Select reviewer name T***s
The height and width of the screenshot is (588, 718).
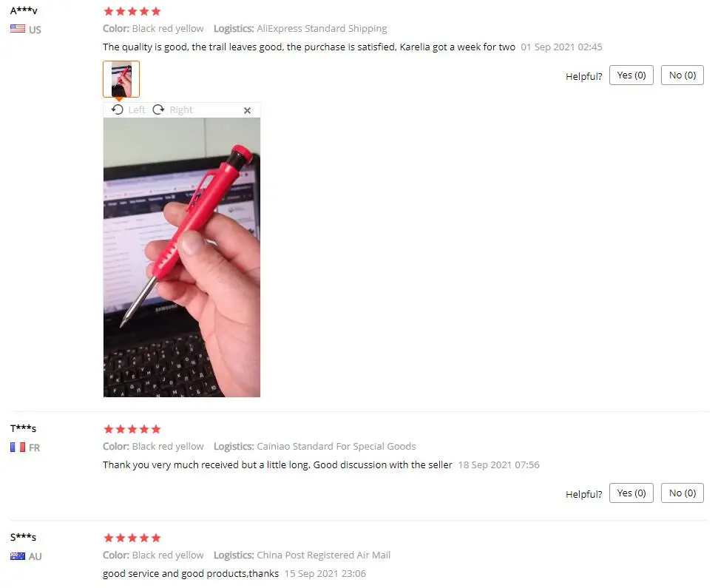pyautogui.click(x=24, y=428)
